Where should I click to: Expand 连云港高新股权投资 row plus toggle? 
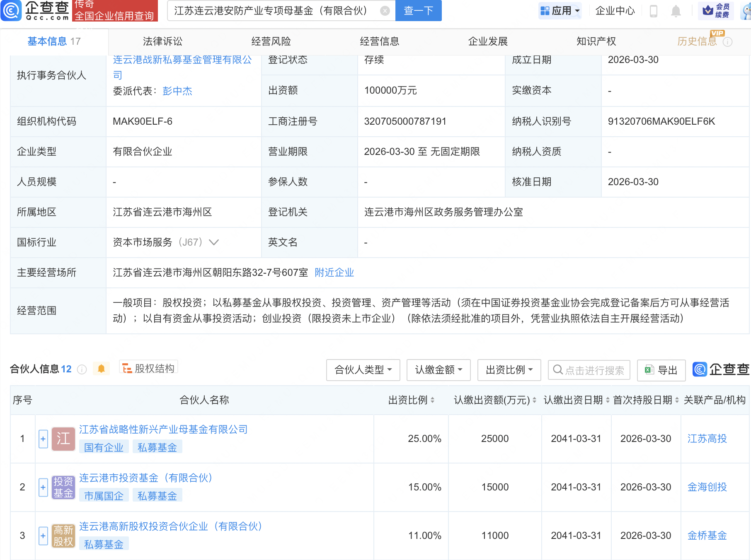(43, 536)
